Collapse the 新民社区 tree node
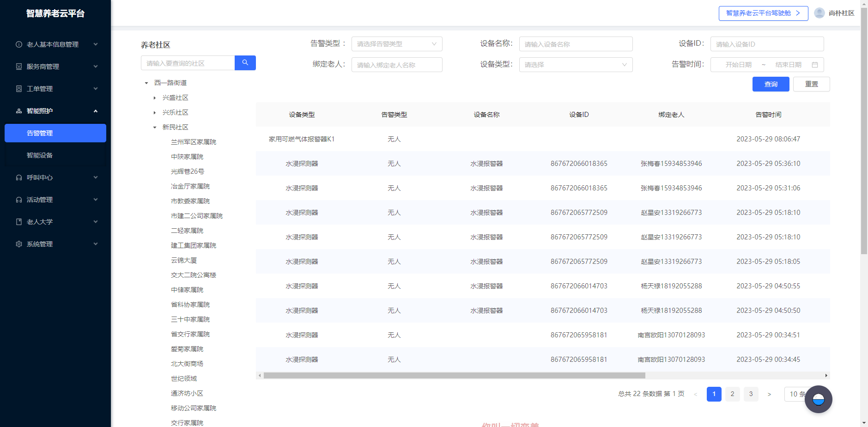868x427 pixels. [155, 128]
